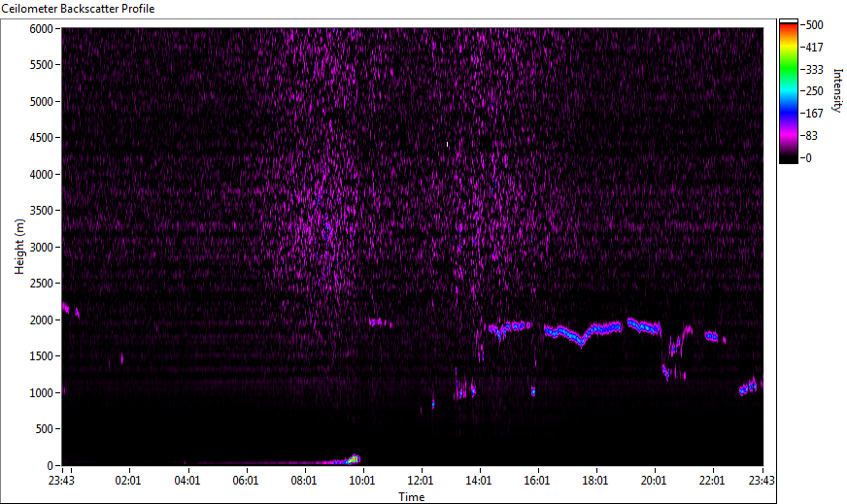Select the 20:01 time axis value
This screenshot has height=504, width=847.
point(654,481)
